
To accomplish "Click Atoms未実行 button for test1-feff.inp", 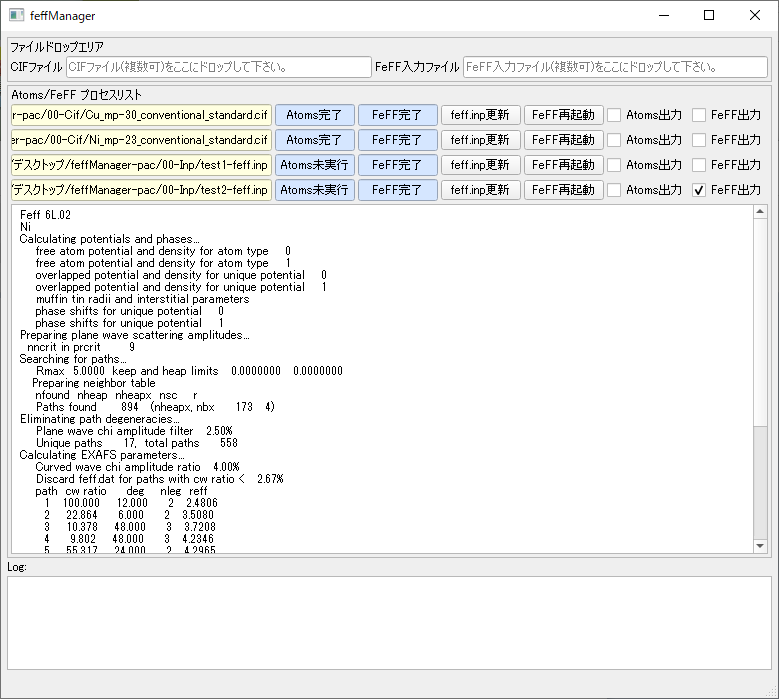I will [314, 165].
